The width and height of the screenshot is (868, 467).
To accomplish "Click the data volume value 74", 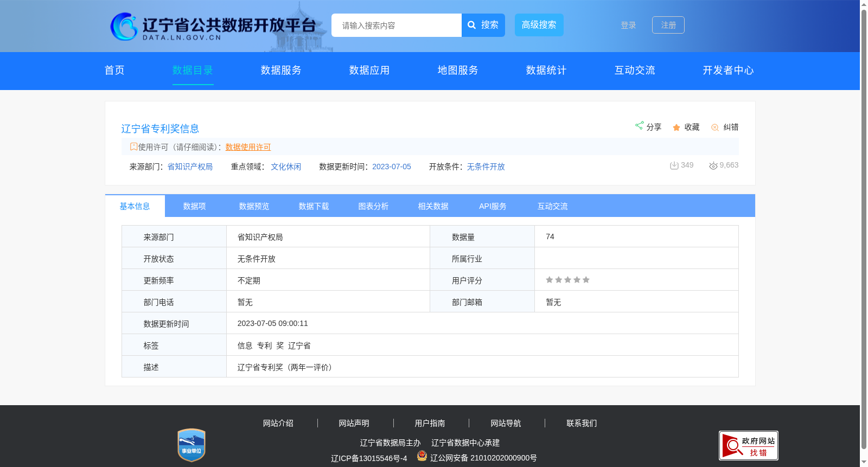I will pos(550,236).
